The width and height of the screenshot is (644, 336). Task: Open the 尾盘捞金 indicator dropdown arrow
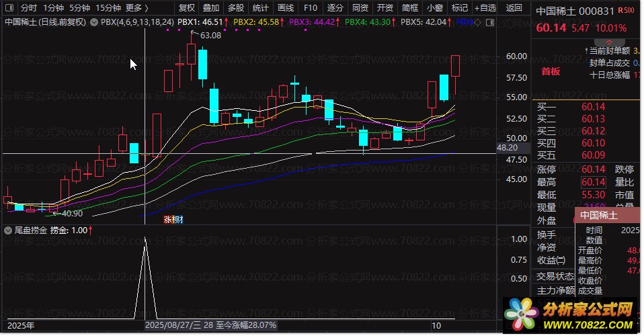pyautogui.click(x=8, y=230)
